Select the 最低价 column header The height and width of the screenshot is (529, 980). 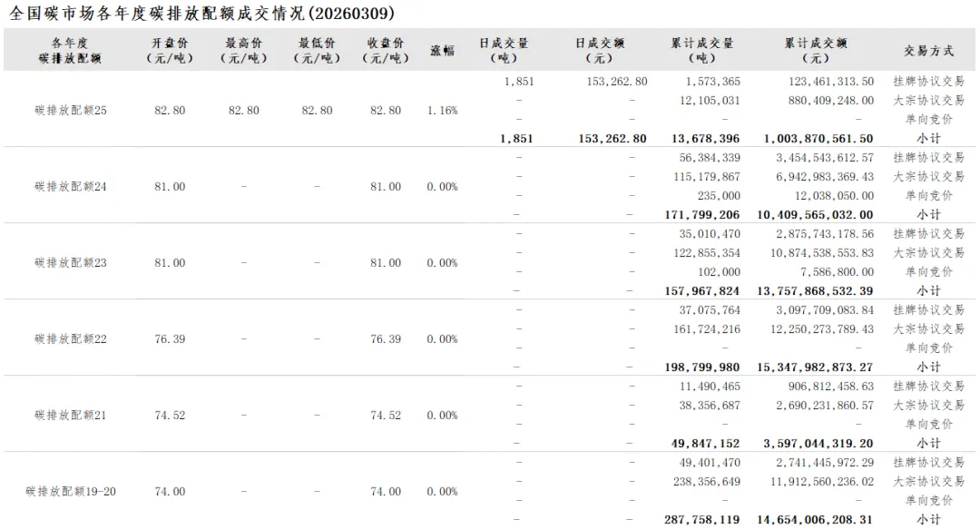click(x=317, y=50)
